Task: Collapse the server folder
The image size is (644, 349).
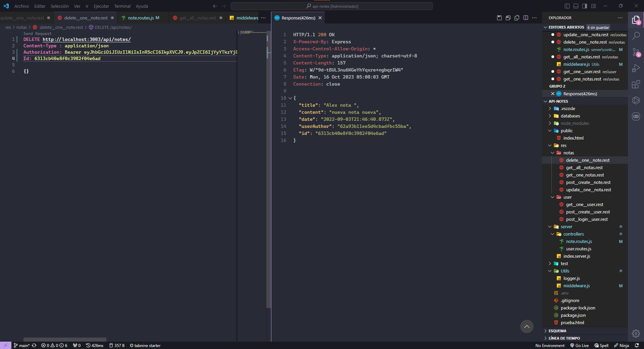Action: pos(550,227)
